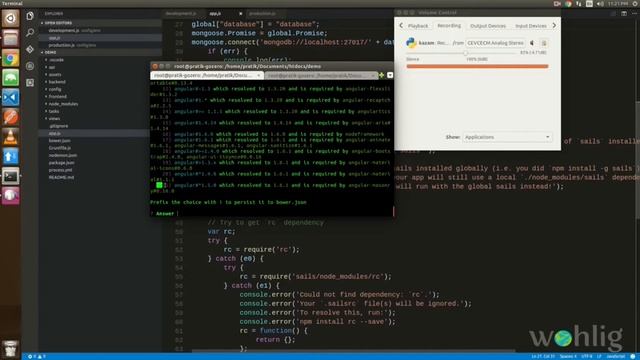This screenshot has height=360, width=640.
Task: Click the camera recording indicator in top panel
Action: 557,4
